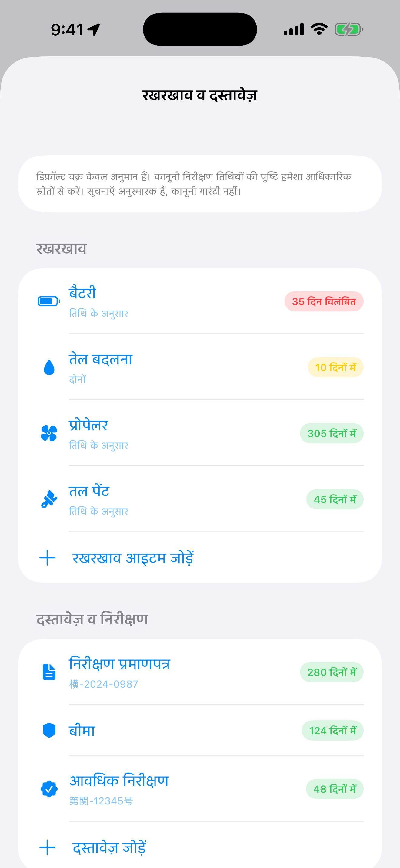The width and height of the screenshot is (400, 868).
Task: Tap the document icon for निरीक्षण प्रमाणपत्र
Action: (x=49, y=672)
